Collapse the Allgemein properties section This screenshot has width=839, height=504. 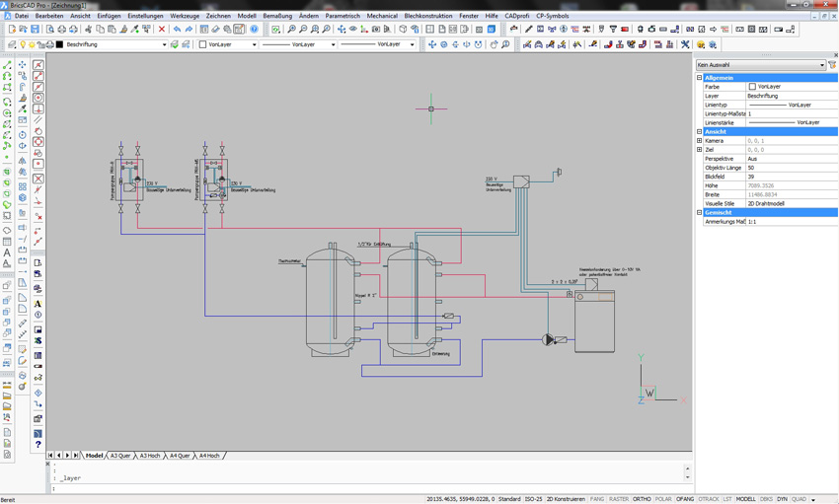(x=699, y=78)
